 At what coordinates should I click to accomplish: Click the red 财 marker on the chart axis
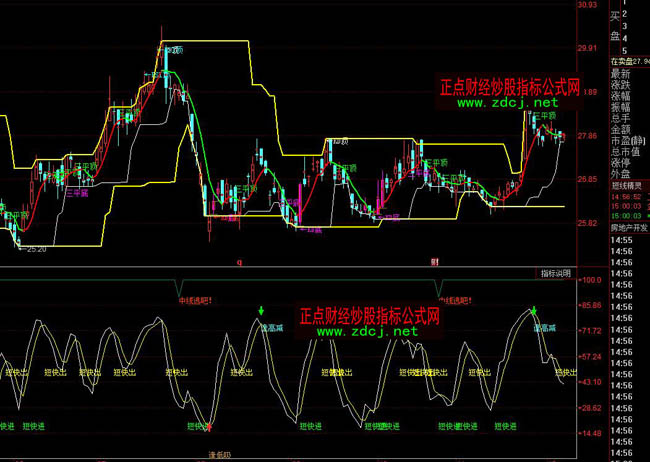click(434, 262)
